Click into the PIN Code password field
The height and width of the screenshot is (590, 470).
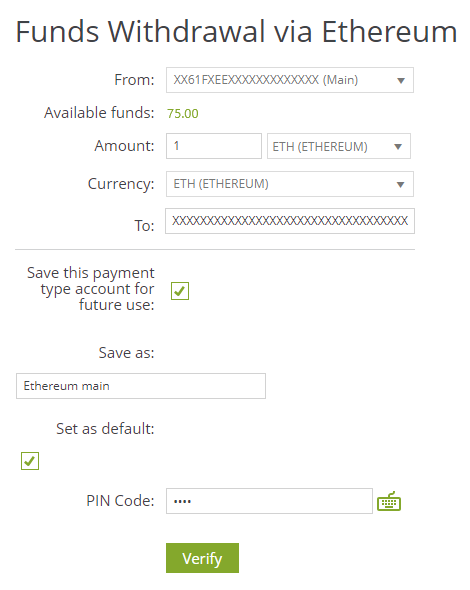click(x=269, y=501)
